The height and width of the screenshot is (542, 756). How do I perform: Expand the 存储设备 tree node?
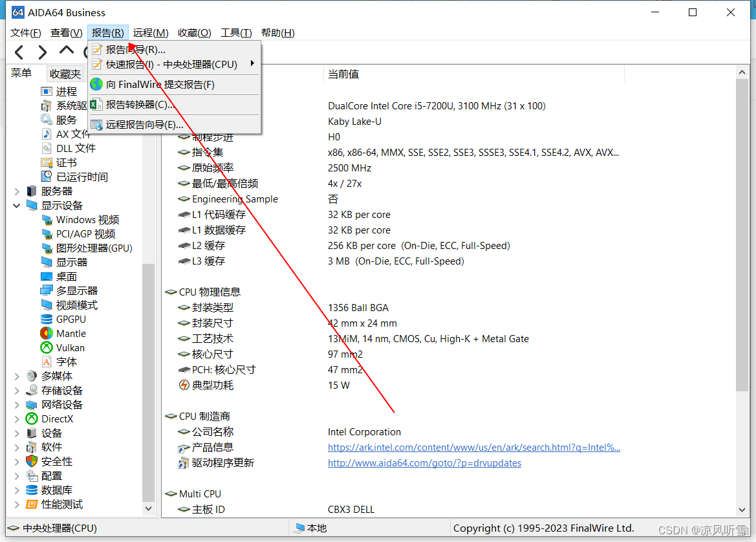tap(17, 391)
